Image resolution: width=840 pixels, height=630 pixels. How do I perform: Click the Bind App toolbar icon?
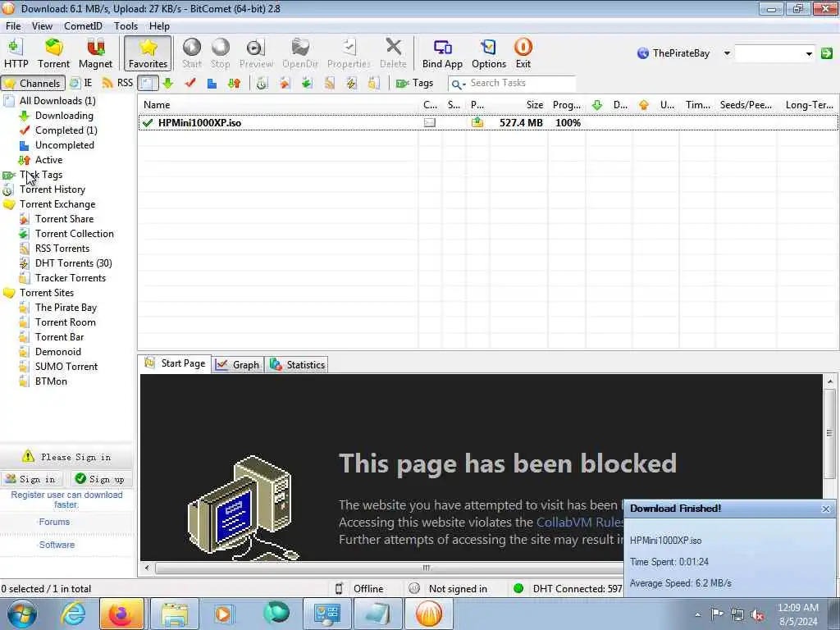pos(442,53)
